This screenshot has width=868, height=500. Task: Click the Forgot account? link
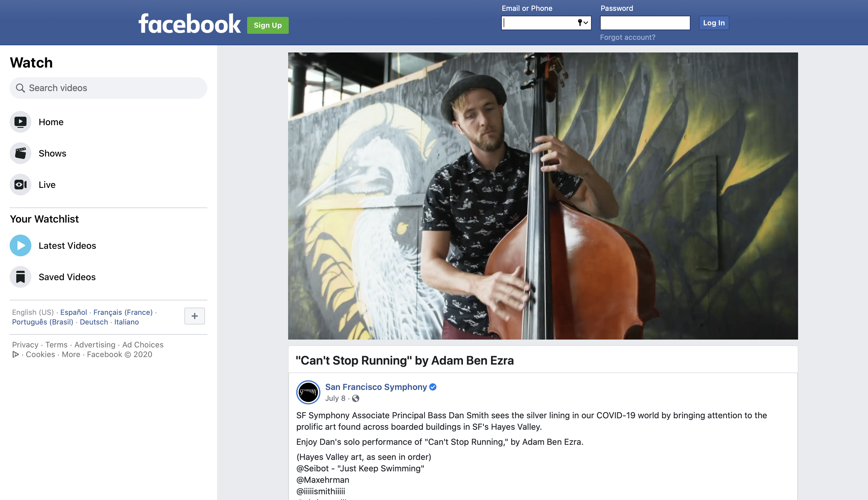[627, 37]
